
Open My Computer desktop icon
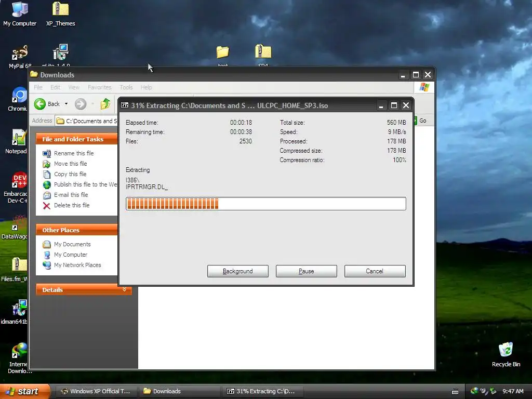tap(20, 14)
